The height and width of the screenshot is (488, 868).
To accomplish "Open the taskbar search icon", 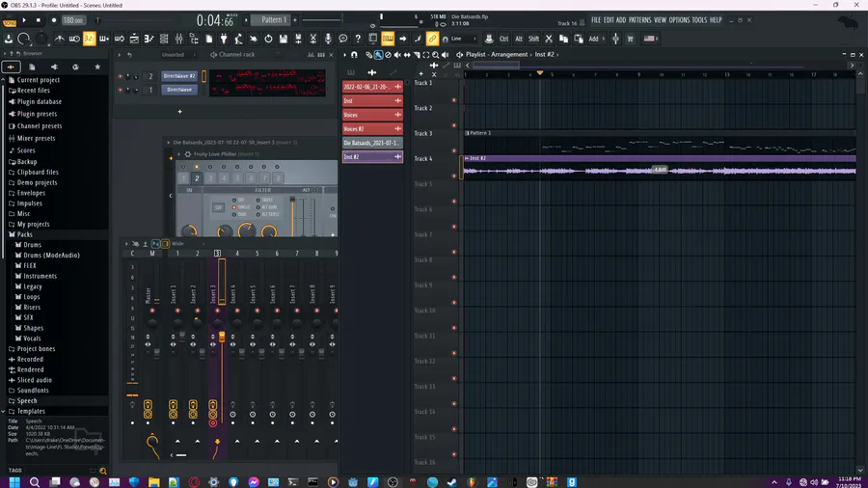I will pyautogui.click(x=35, y=482).
